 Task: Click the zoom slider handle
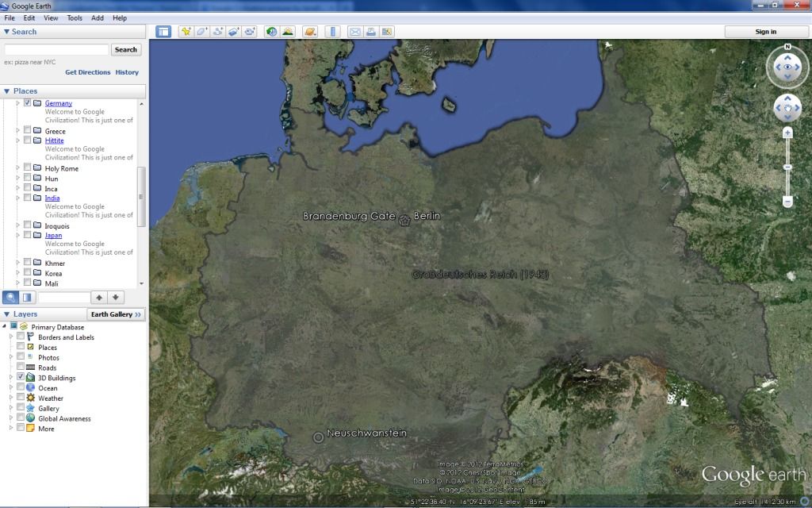pos(787,167)
